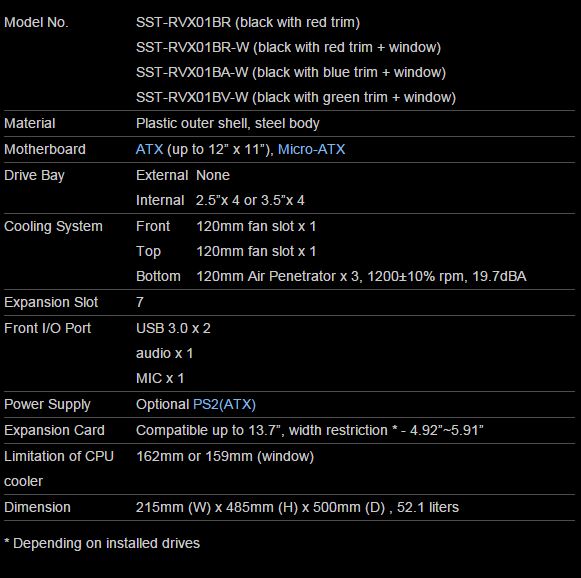Click the SST-RVX01BV-W green trim model

pyautogui.click(x=296, y=97)
